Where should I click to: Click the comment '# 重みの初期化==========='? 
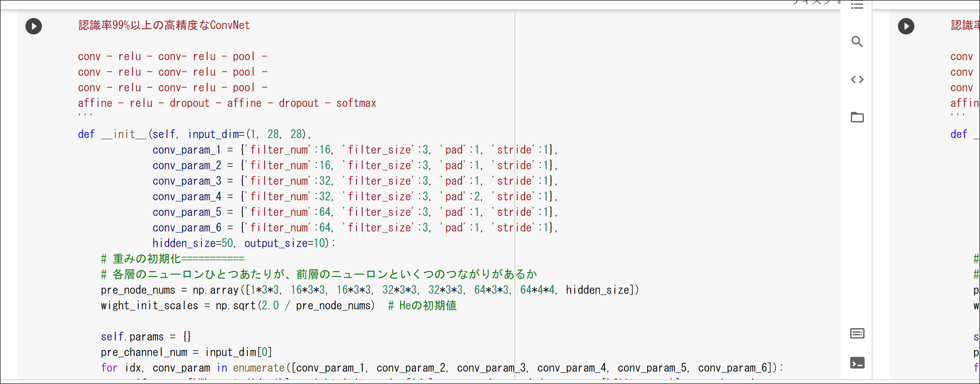click(x=173, y=259)
